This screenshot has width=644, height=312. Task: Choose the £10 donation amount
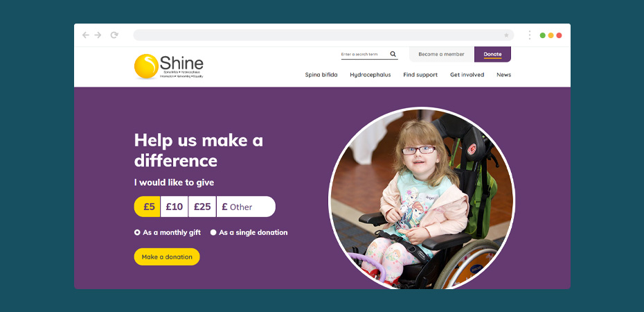[174, 207]
